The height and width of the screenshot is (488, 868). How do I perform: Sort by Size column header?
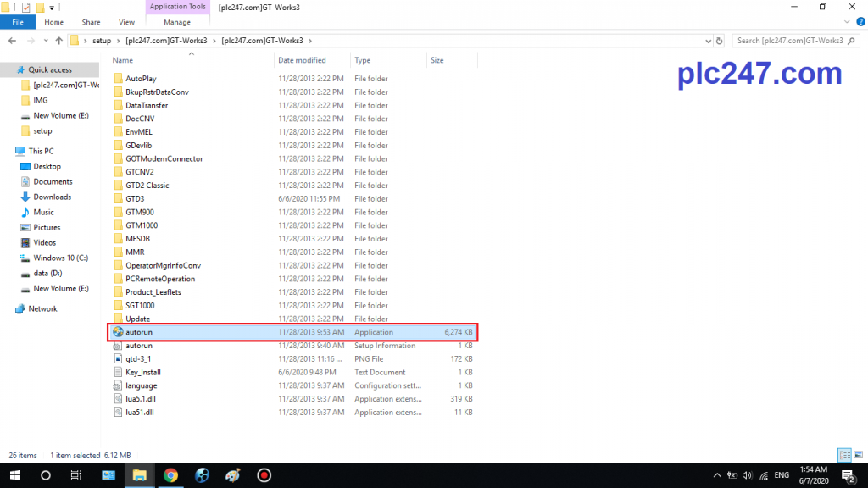[437, 60]
